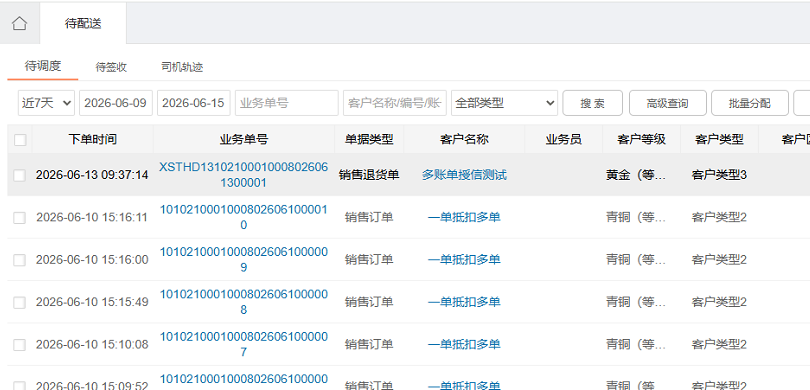This screenshot has width=810, height=390.
Task: Open order link ending in 100000 9
Action: coord(243,259)
